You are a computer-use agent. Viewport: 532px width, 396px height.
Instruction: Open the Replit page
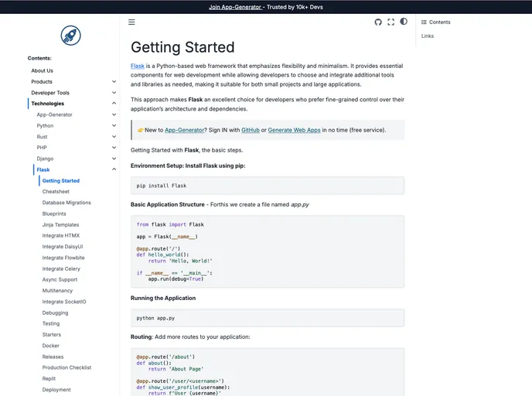click(x=49, y=379)
